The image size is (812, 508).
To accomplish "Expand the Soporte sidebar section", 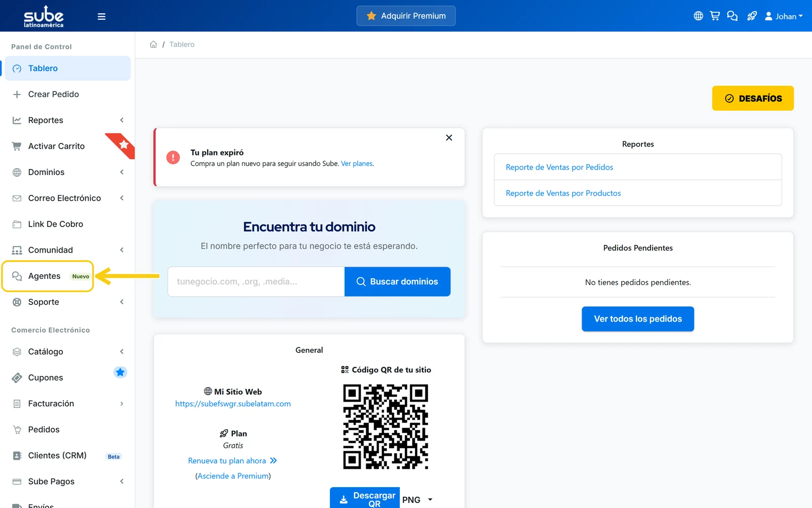I will 67,302.
